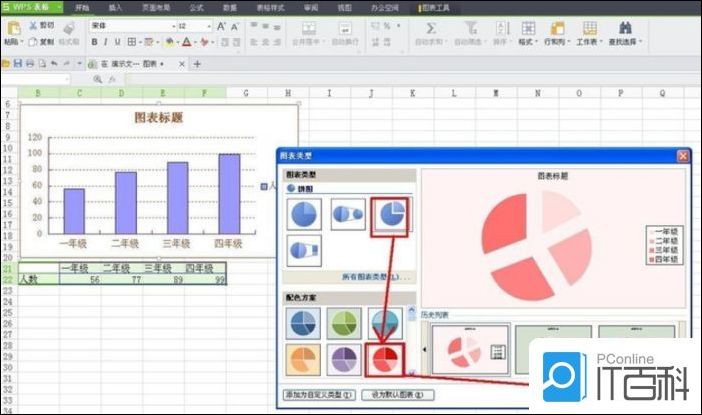This screenshot has width=702, height=415.
Task: Click the AutoSum sigma icon
Action: [431, 28]
